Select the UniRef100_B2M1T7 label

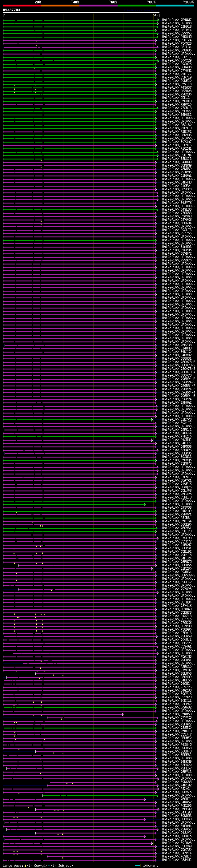click(176, 57)
